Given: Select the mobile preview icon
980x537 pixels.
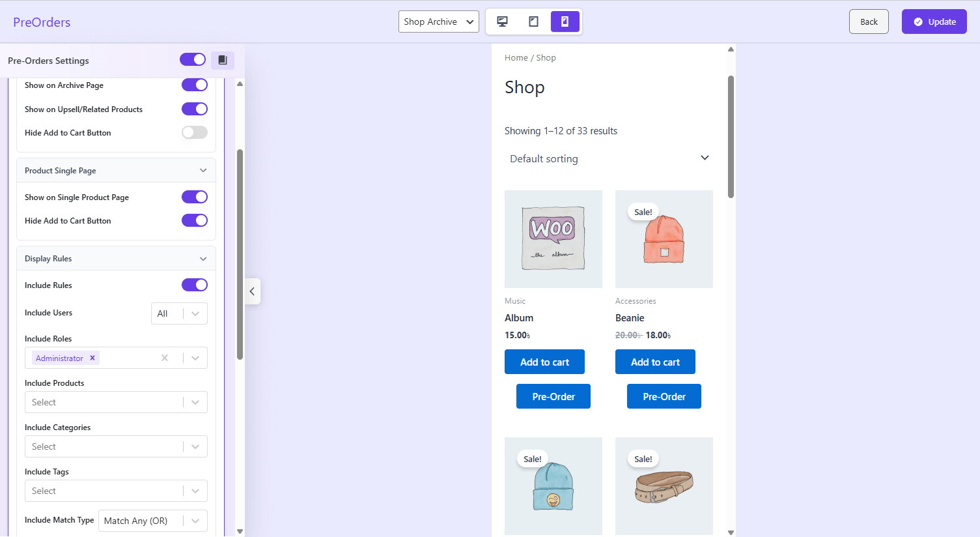Looking at the screenshot, I should click(565, 22).
